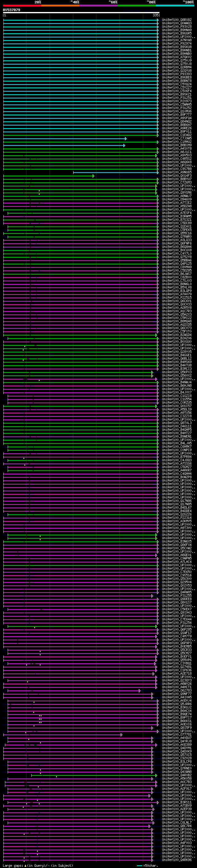Select hit label UniRef100_B8BNT8
This screenshot has height=868, width=197.
pyautogui.click(x=177, y=81)
